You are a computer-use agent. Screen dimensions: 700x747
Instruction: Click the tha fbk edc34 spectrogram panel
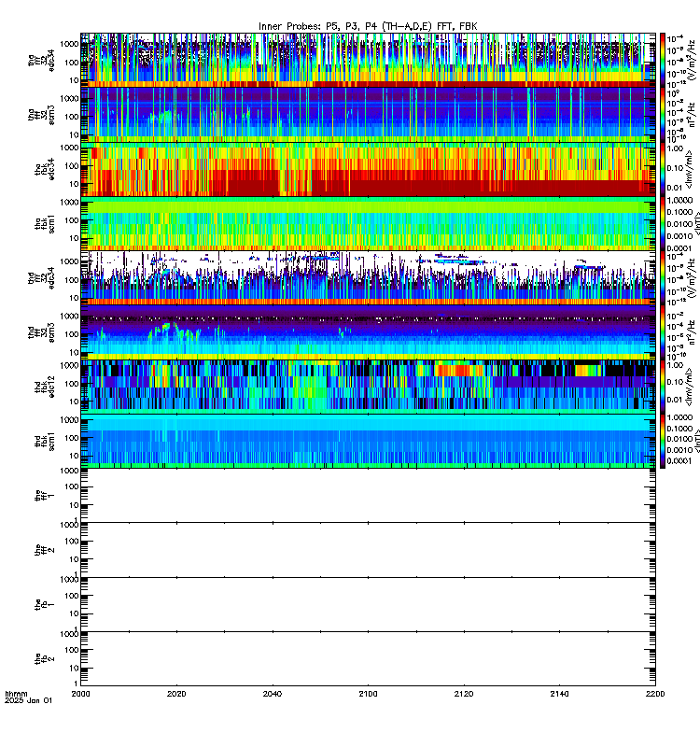[x=368, y=169]
